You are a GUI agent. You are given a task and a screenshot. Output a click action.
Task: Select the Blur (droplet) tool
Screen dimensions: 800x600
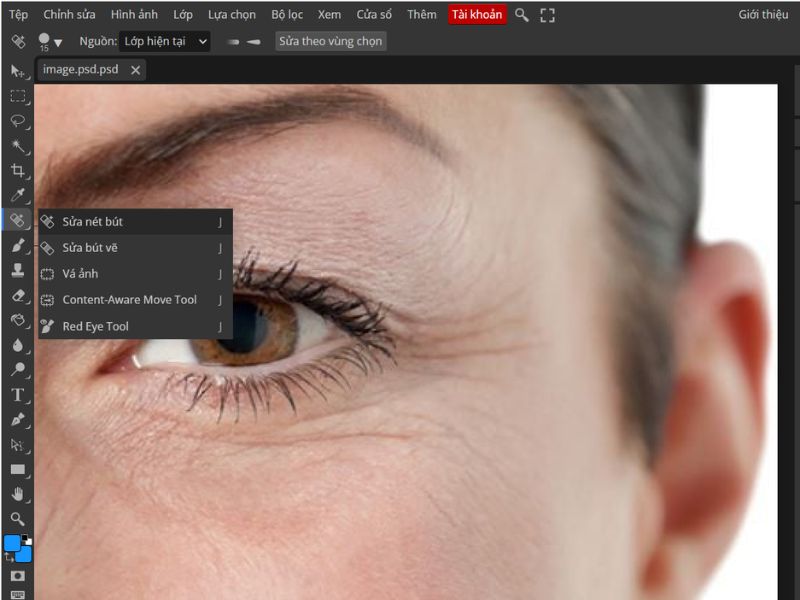17,345
